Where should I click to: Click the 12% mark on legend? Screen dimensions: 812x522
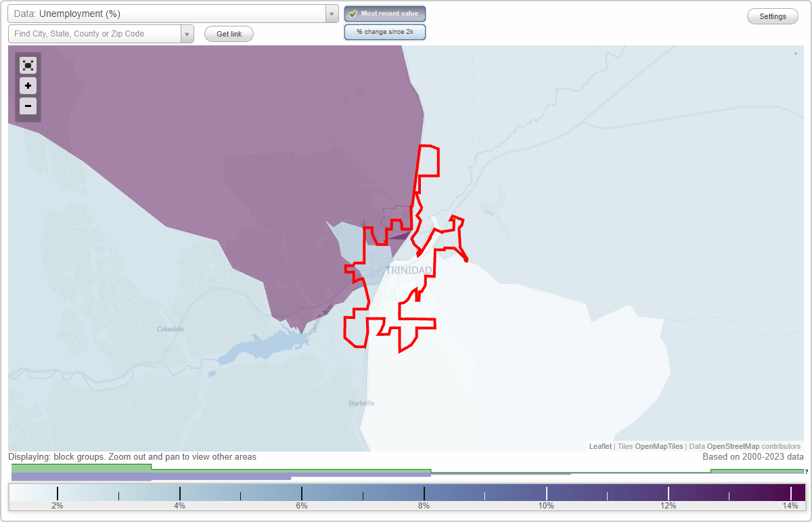point(669,505)
